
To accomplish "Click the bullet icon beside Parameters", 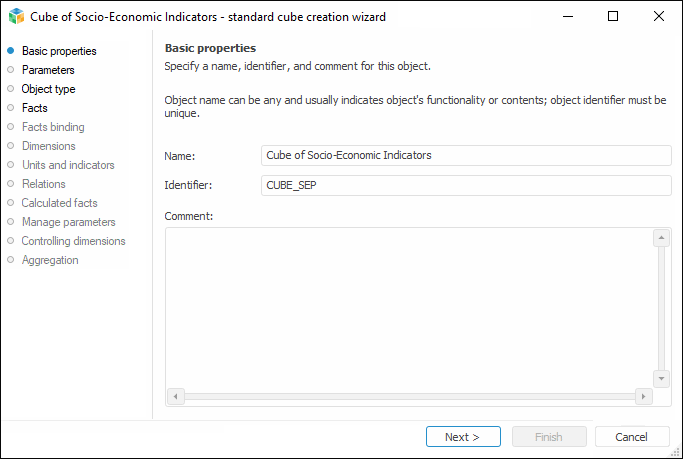I will 11,70.
